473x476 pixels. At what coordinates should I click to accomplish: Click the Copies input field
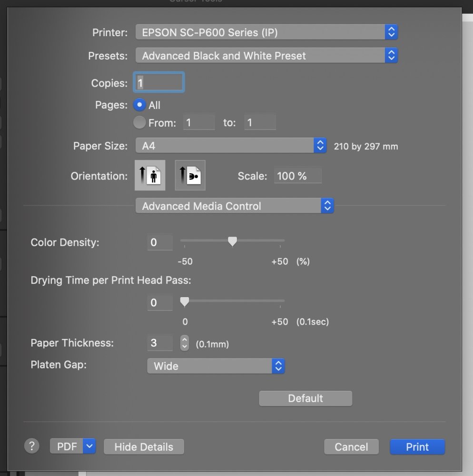[x=159, y=83]
